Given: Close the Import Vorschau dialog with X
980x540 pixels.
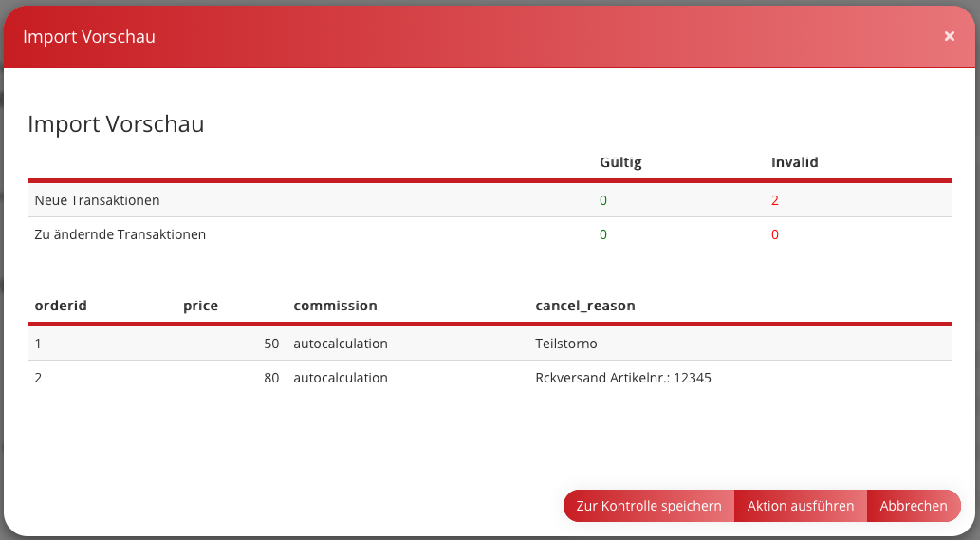Looking at the screenshot, I should (949, 36).
